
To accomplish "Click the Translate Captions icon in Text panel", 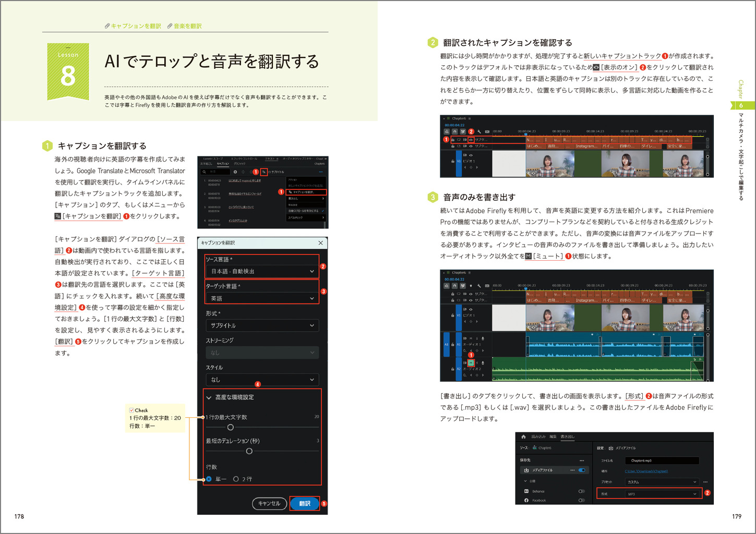I will click(263, 172).
